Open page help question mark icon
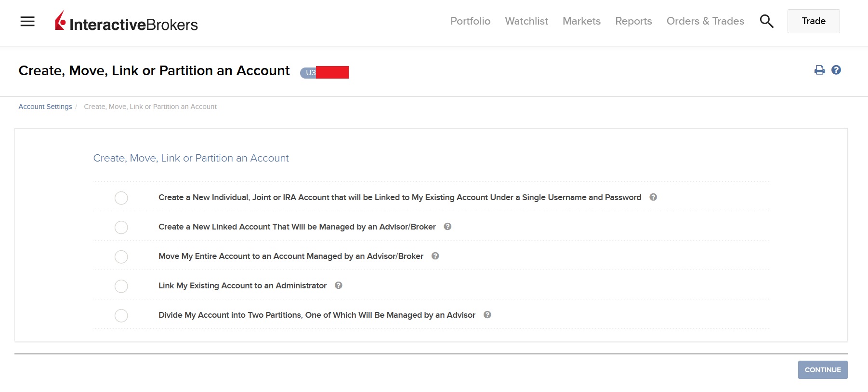868x392 pixels. tap(836, 70)
